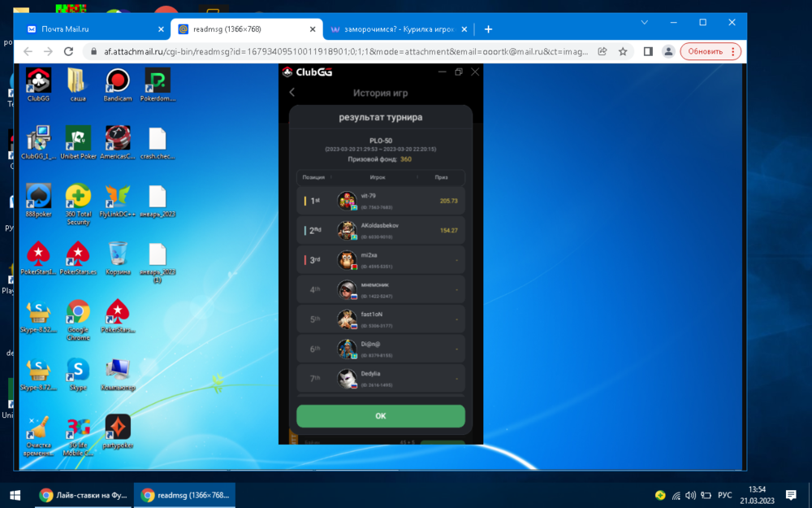Open a new browser tab

tap(488, 29)
